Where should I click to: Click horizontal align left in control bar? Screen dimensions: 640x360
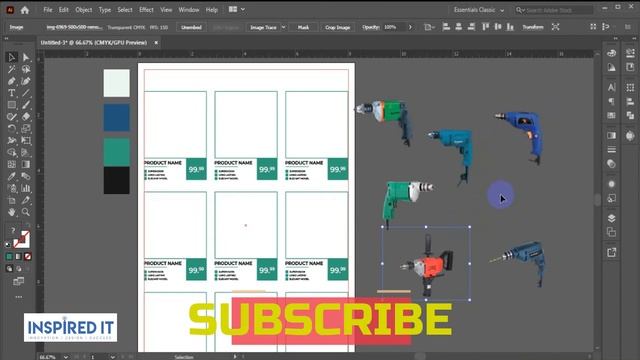click(446, 27)
